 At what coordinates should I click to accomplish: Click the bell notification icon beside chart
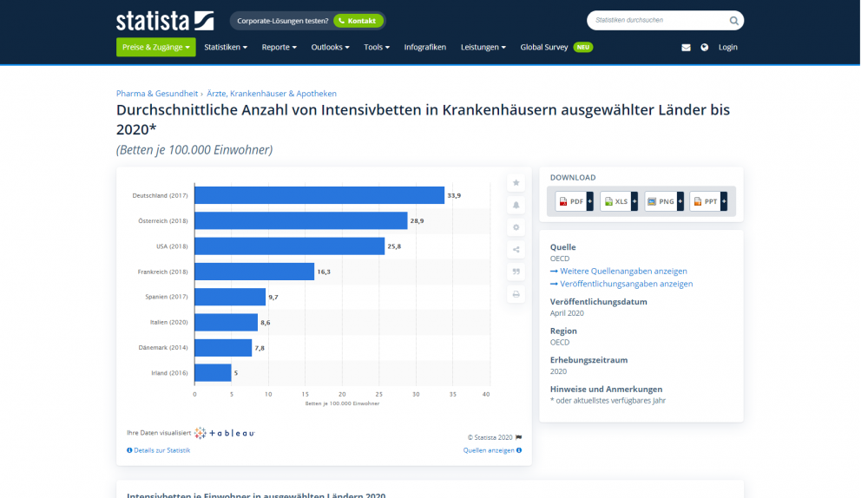(516, 205)
